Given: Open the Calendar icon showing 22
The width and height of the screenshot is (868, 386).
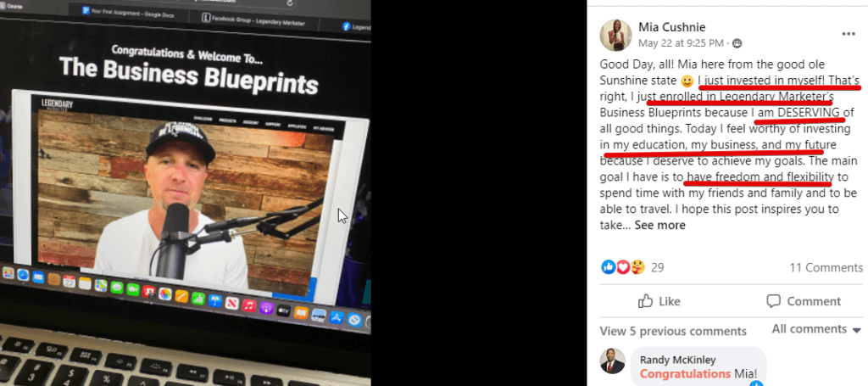Looking at the screenshot, I should pos(70,281).
